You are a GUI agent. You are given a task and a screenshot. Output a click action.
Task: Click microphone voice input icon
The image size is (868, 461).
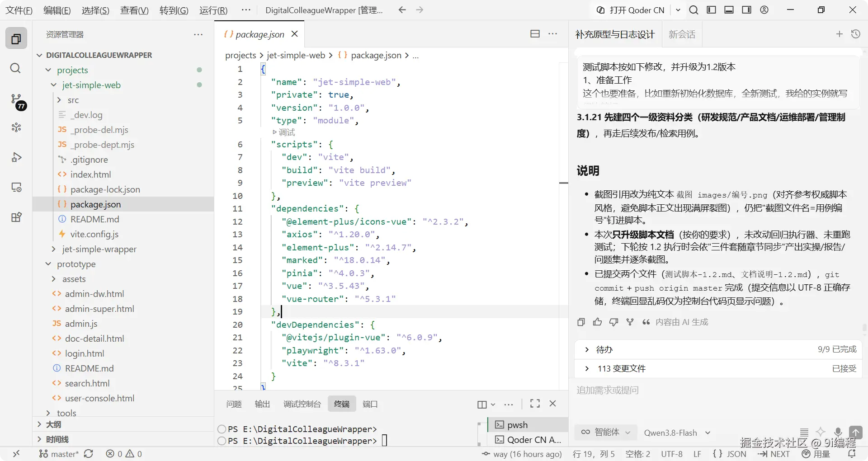tap(838, 432)
